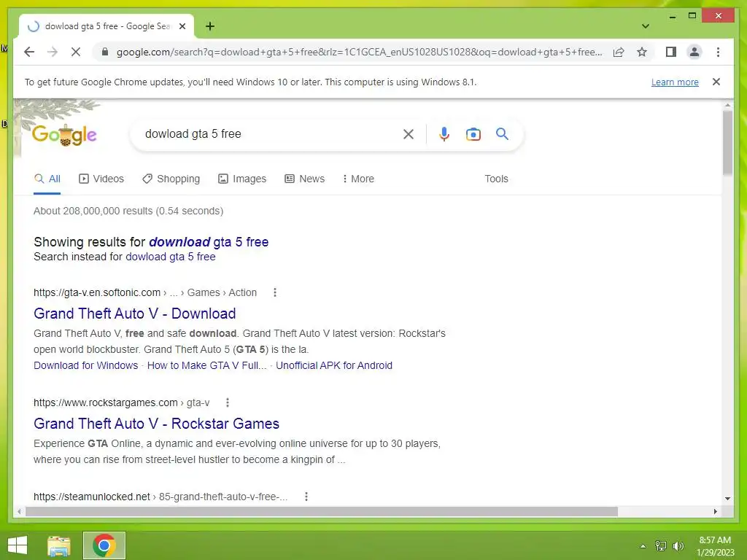Click the steamunlocked.net result URL

click(160, 497)
